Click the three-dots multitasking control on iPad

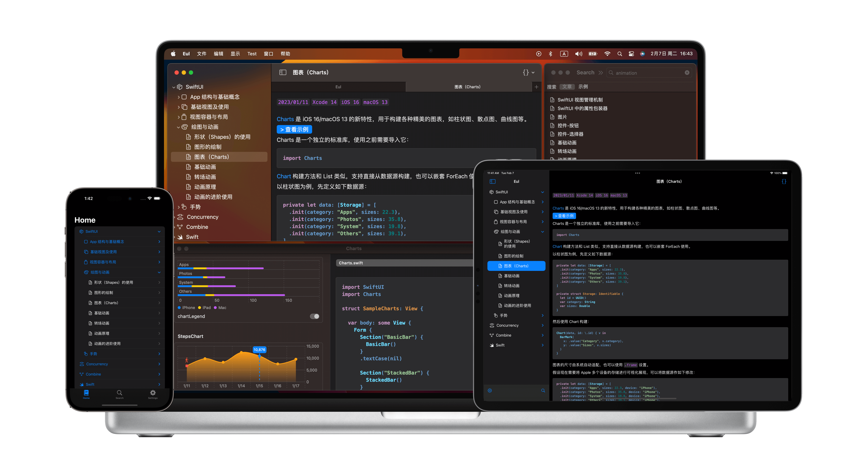[637, 173]
